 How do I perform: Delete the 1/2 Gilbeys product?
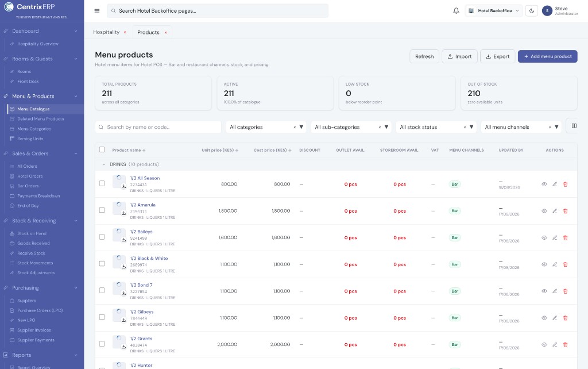(566, 318)
